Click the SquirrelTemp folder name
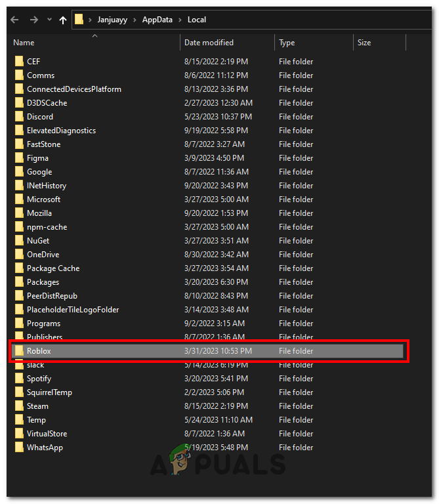The image size is (439, 504). (x=49, y=392)
